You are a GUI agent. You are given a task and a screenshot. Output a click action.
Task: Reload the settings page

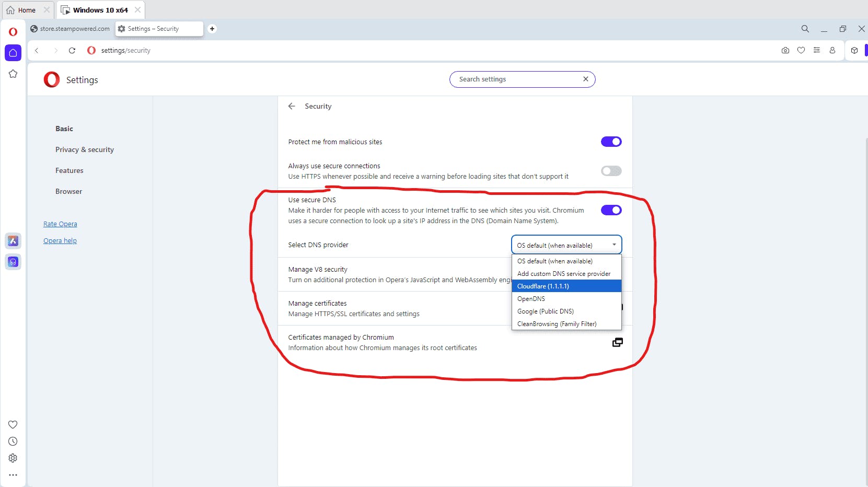[72, 51]
